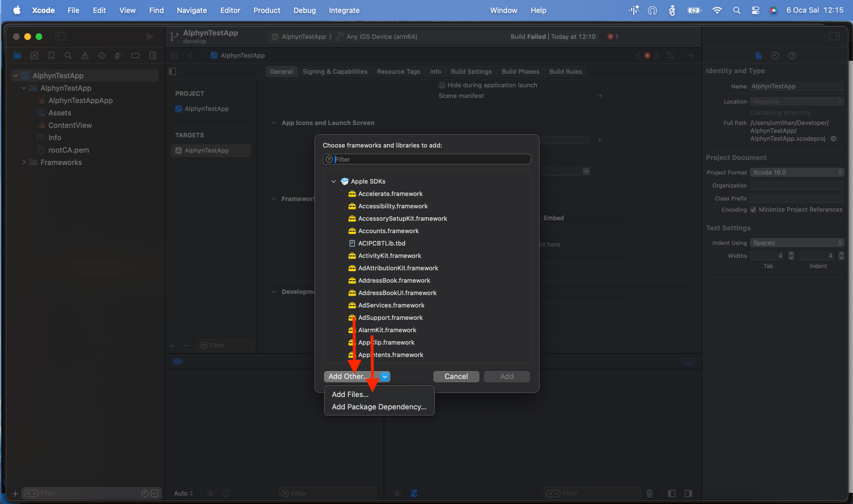853x504 pixels.
Task: Click the Run (play) button
Action: point(149,37)
